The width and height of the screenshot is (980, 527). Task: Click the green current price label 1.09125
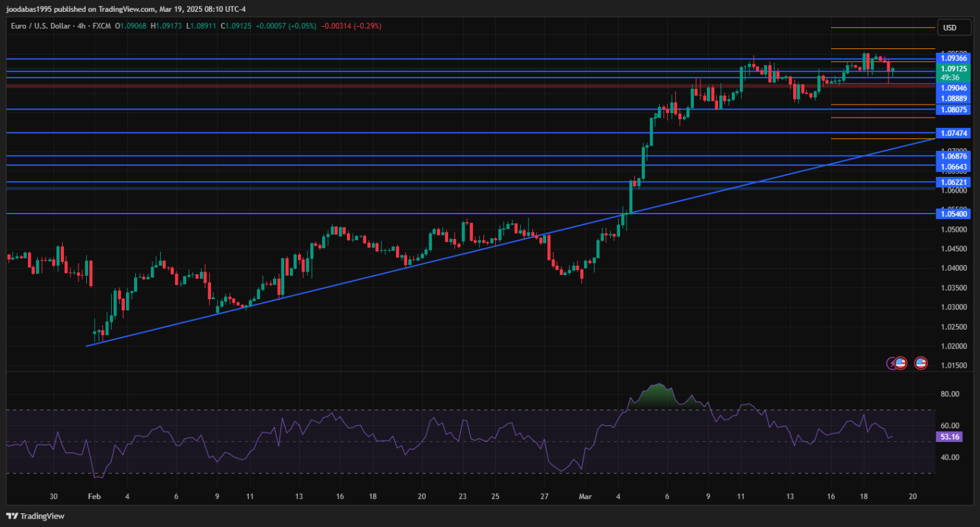954,69
